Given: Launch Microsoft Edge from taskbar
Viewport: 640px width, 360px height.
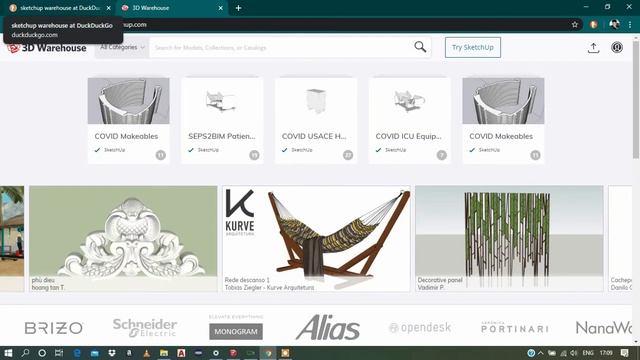Looking at the screenshot, I should tap(77, 353).
